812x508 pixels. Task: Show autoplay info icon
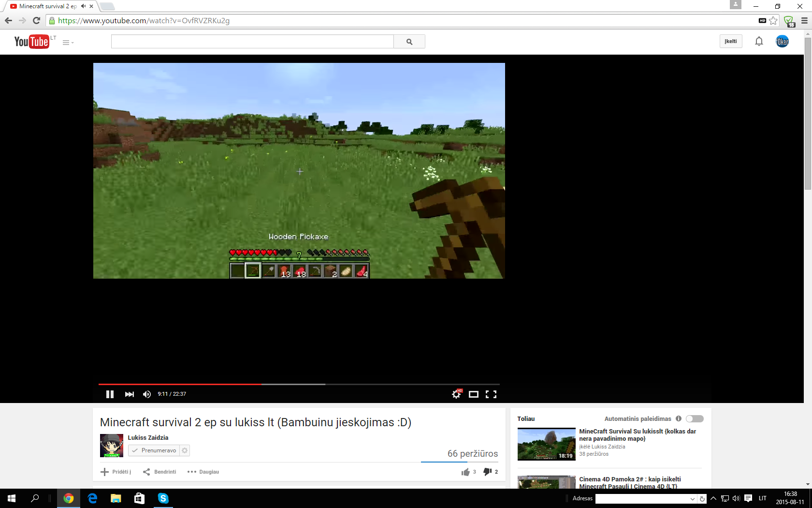(x=679, y=419)
